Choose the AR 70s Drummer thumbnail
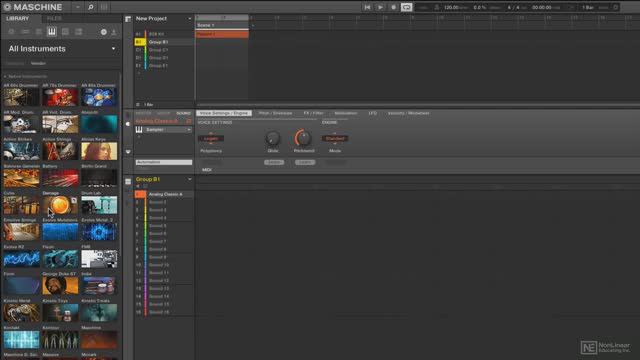Screen dimensions: 640x360 60,98
